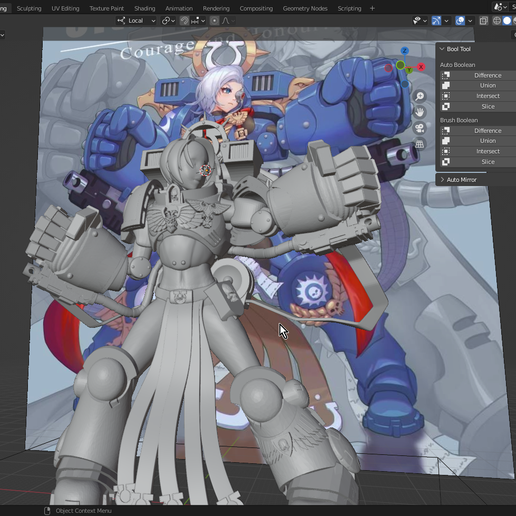Screen dimensions: 516x516
Task: Switch perspective/orthographic grid icon
Action: click(419, 144)
